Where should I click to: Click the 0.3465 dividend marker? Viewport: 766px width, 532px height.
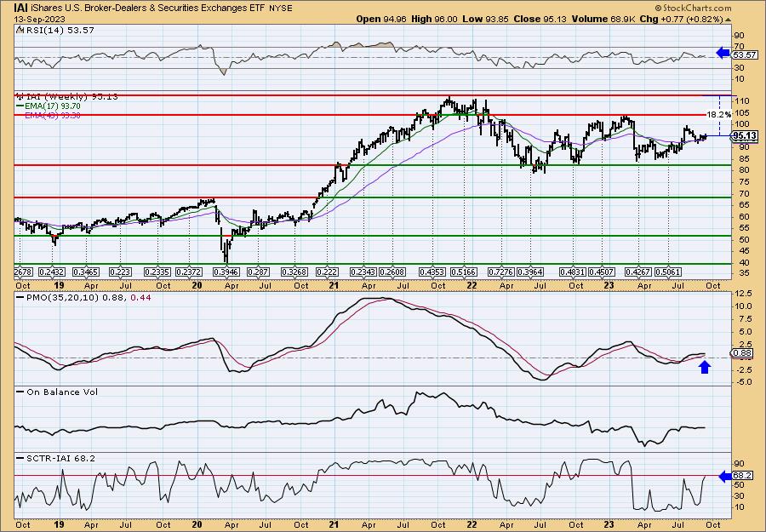point(85,272)
